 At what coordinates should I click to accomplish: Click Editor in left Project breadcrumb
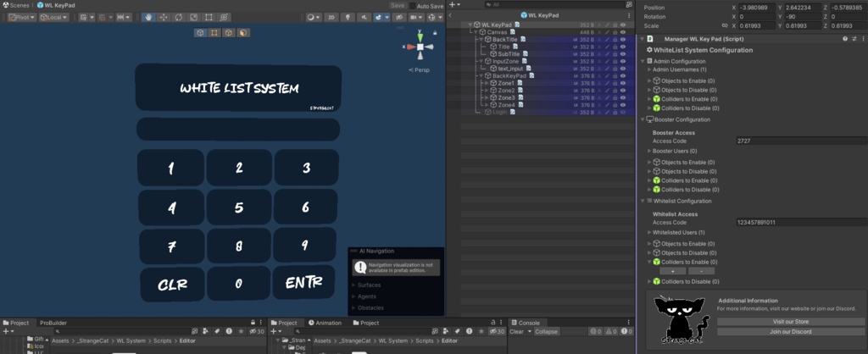click(x=187, y=340)
